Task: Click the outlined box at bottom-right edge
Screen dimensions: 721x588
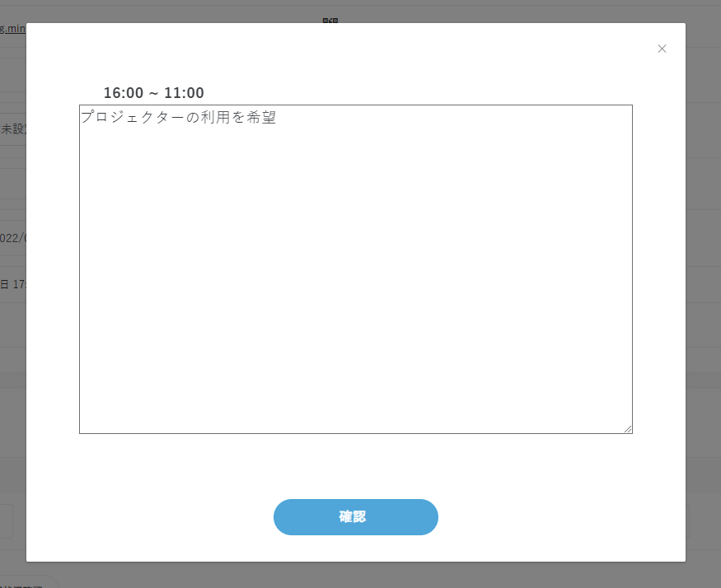Action: (x=687, y=521)
